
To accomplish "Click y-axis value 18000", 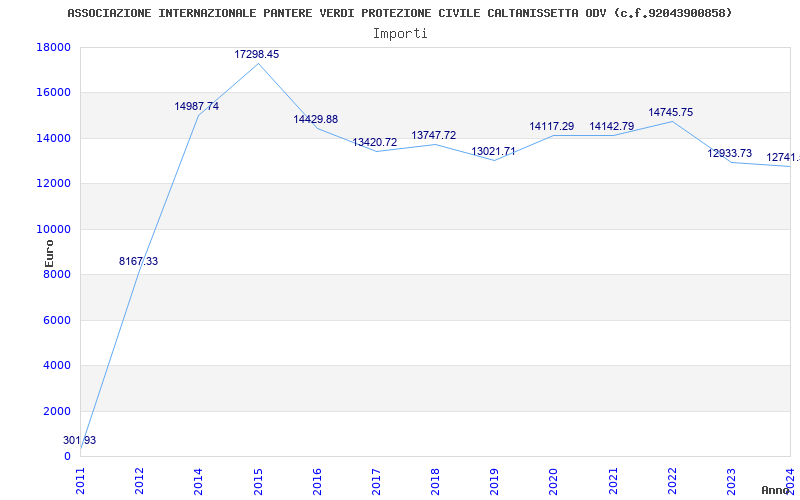I will point(54,47).
